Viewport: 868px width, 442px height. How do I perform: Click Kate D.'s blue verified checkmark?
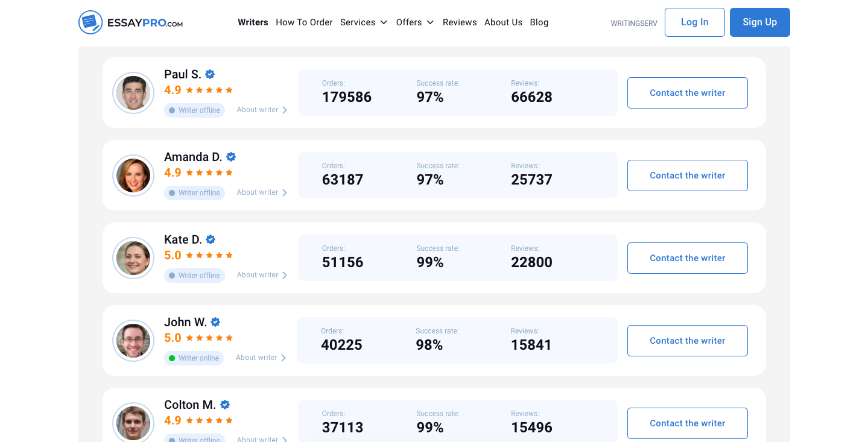pos(211,239)
